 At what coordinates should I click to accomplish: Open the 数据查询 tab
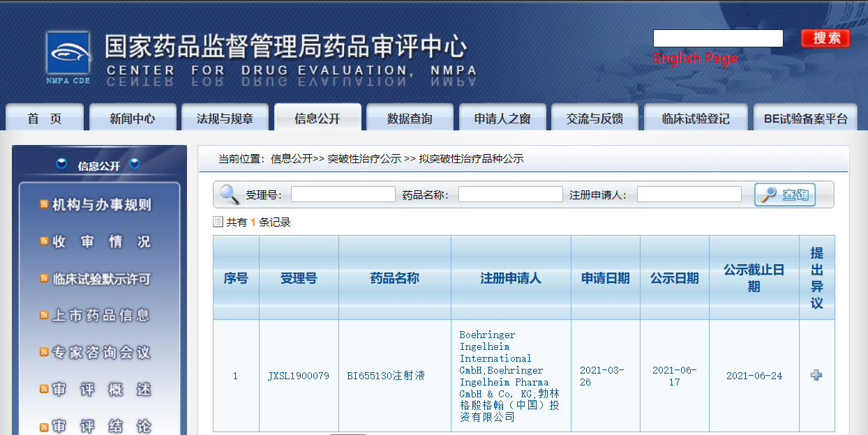click(410, 119)
